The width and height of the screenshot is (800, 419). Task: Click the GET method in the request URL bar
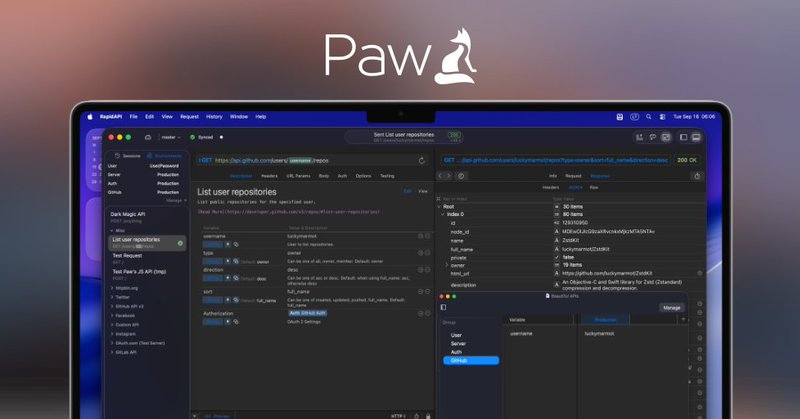point(206,160)
